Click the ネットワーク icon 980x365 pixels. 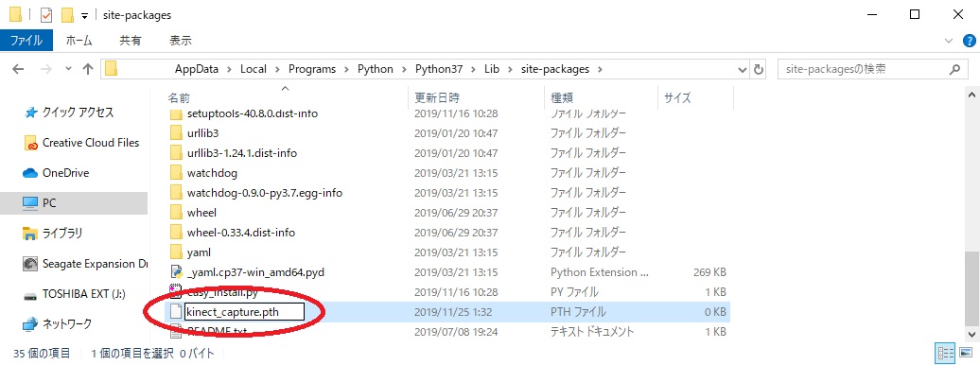click(30, 324)
